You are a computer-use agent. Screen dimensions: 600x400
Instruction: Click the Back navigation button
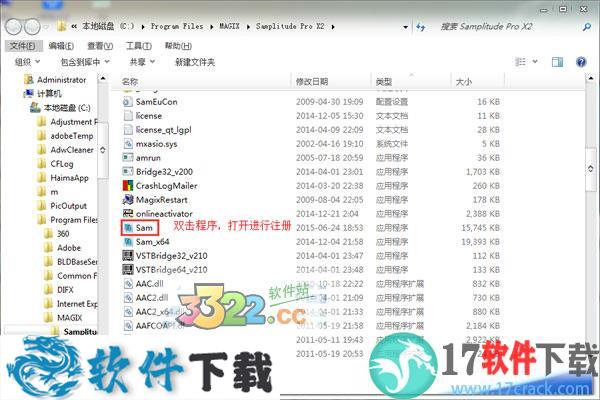pos(14,26)
